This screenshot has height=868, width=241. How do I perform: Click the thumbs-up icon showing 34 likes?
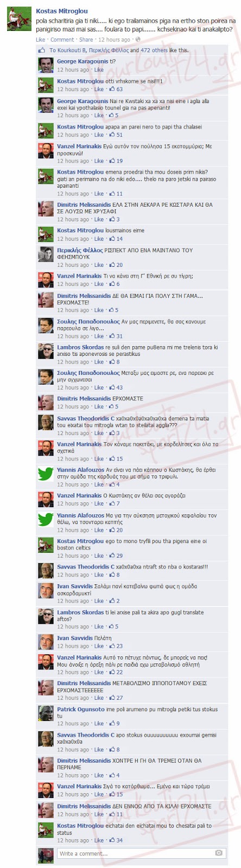pyautogui.click(x=112, y=840)
